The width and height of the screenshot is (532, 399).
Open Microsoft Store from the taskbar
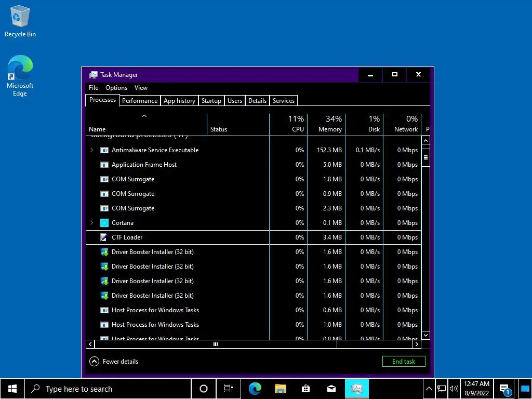point(305,389)
